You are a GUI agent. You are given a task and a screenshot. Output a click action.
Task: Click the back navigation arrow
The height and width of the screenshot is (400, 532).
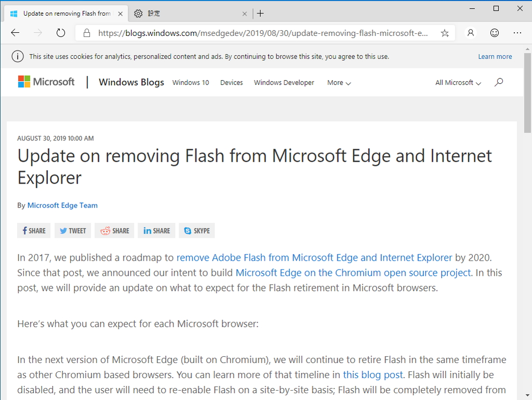[15, 32]
